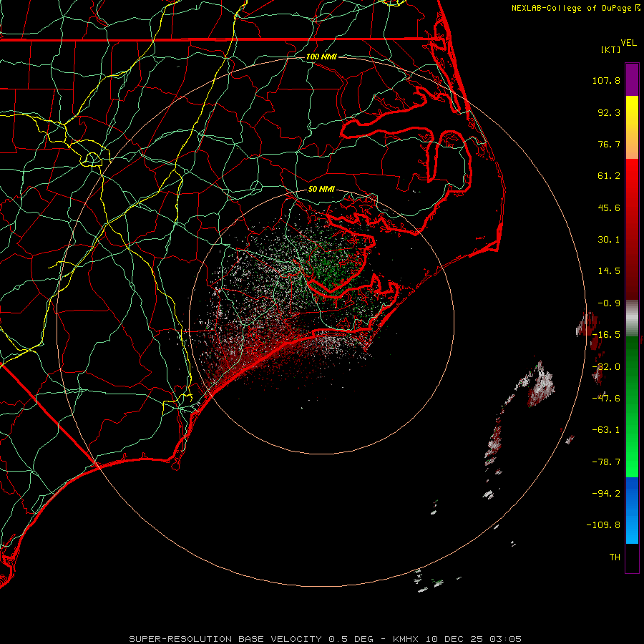The image size is (644, 644).
Task: Select the -94.2 velocity scale value
Action: 606,493
